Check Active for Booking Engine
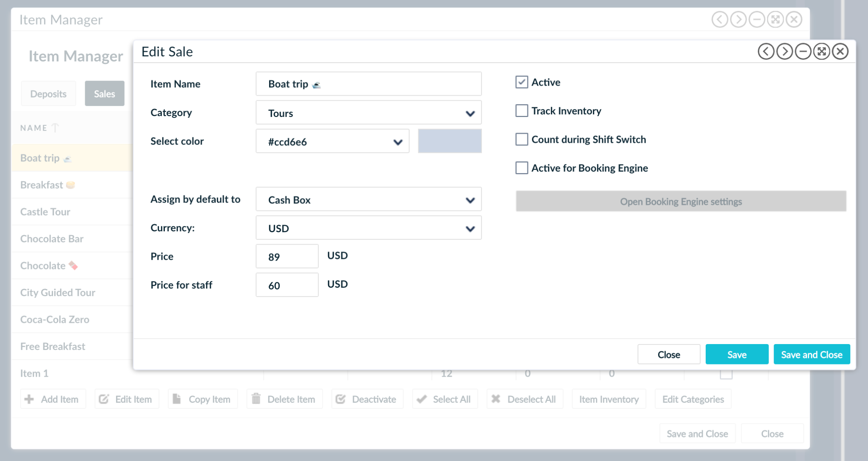The height and width of the screenshot is (461, 868). click(x=521, y=168)
